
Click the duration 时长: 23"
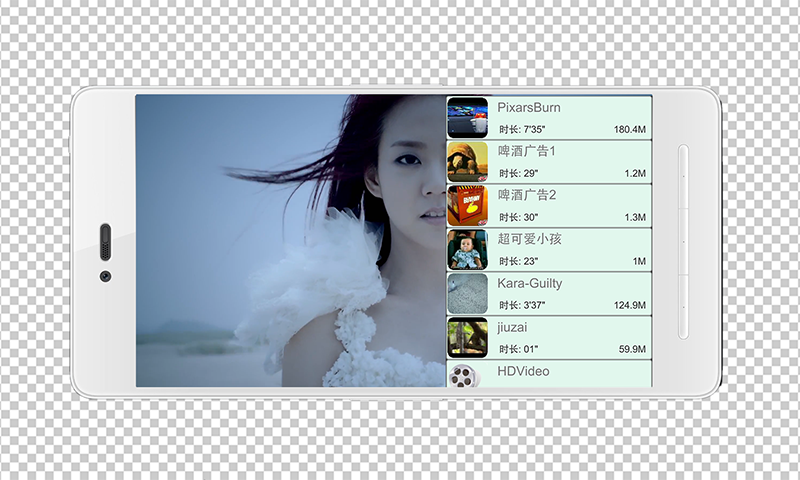(518, 261)
